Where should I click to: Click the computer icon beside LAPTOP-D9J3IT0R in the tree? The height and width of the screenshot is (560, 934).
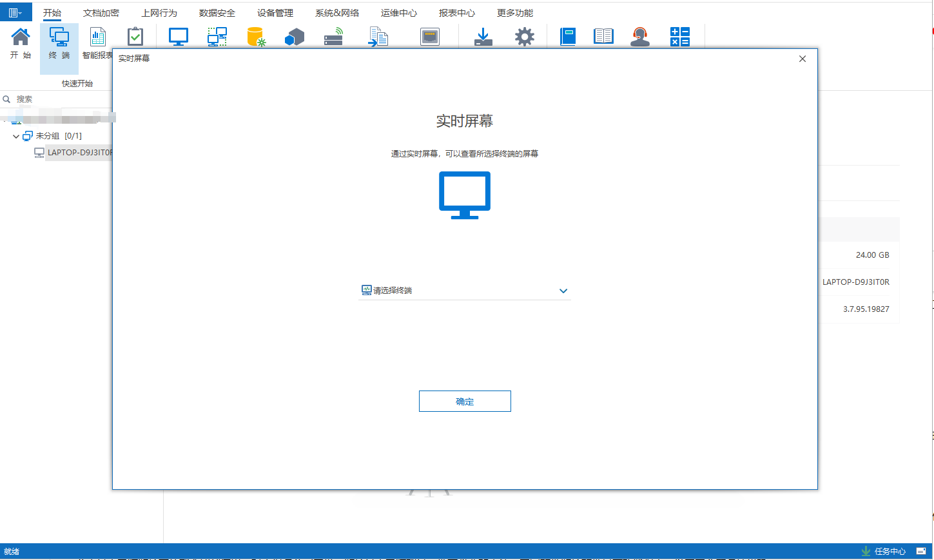tap(39, 153)
